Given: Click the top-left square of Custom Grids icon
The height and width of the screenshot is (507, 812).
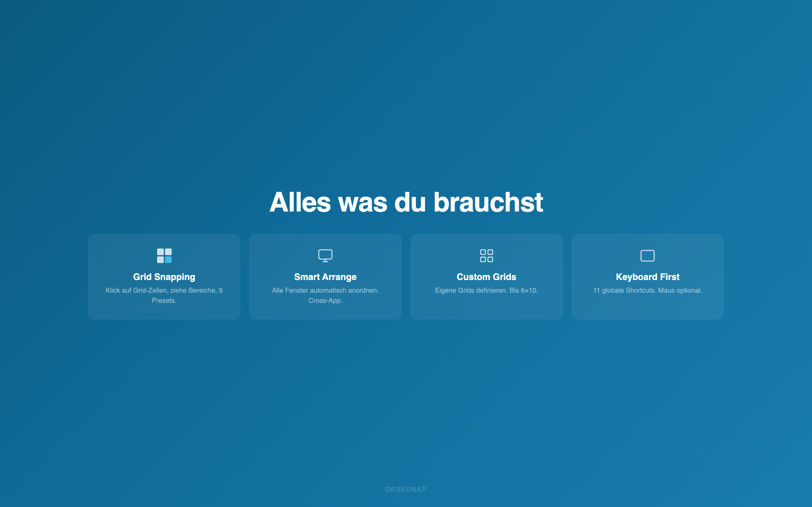Looking at the screenshot, I should coord(483,252).
